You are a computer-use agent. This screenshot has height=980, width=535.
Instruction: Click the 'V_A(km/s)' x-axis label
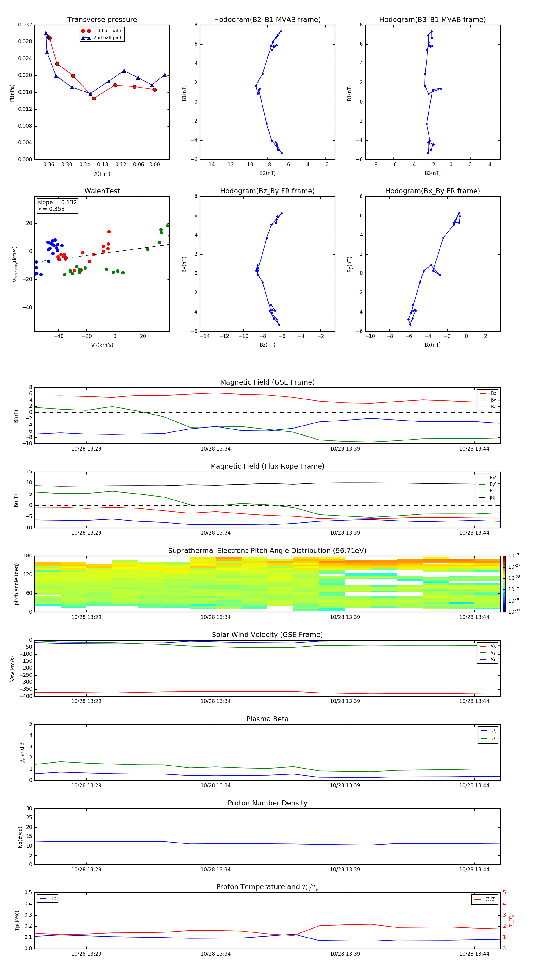tap(102, 345)
